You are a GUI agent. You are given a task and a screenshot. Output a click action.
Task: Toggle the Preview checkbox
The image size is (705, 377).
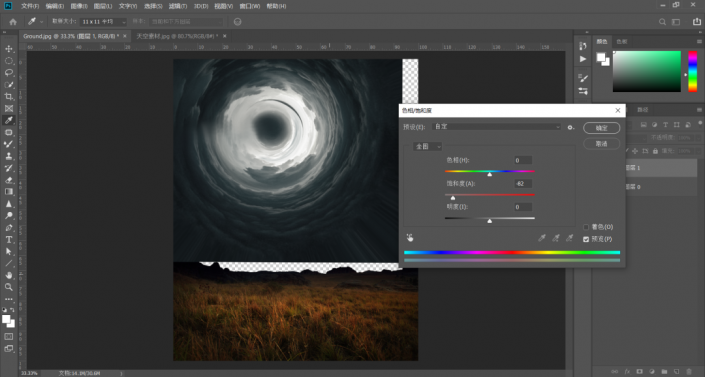(x=586, y=239)
